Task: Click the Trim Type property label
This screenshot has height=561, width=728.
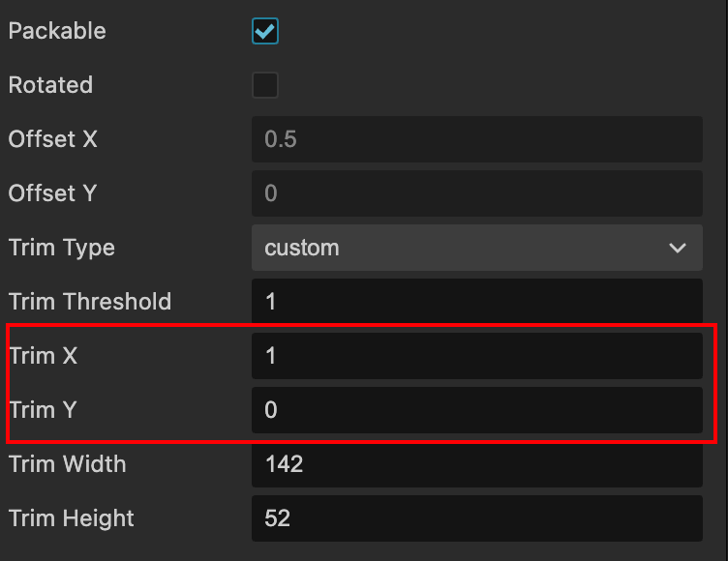Action: [62, 248]
